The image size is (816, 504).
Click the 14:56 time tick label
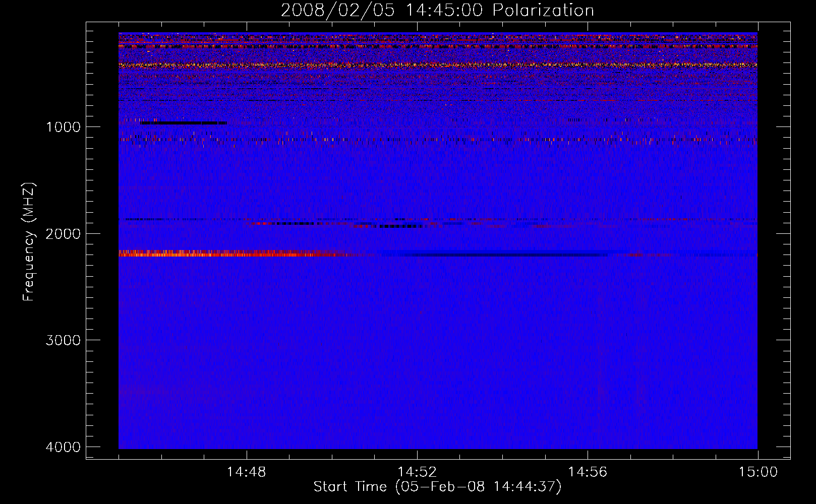pos(588,472)
